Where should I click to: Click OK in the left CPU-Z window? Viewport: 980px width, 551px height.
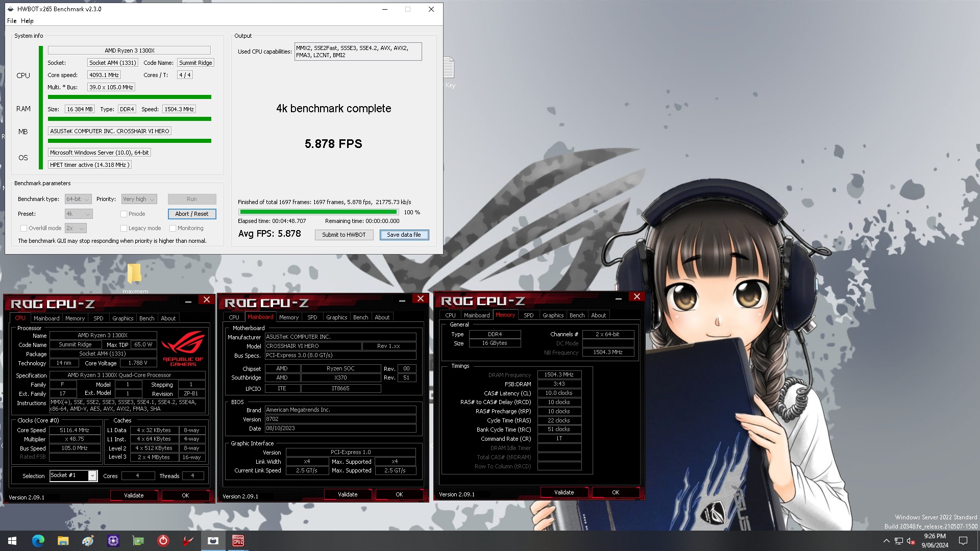185,495
